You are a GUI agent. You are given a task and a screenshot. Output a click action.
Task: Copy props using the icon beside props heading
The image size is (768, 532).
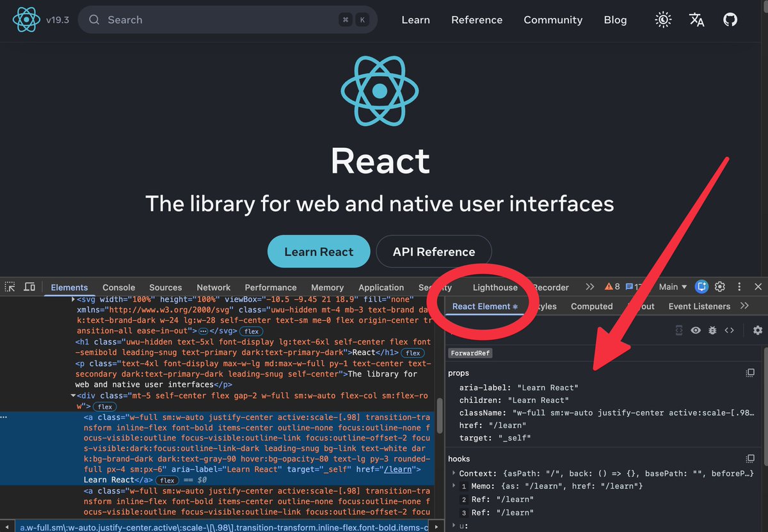pyautogui.click(x=750, y=373)
